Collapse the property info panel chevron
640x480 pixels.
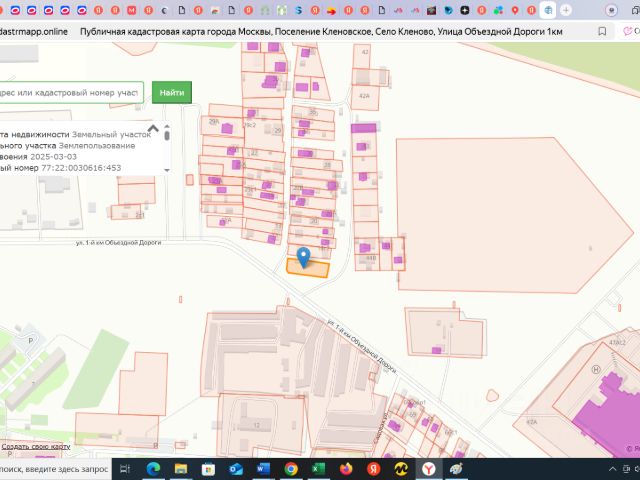pyautogui.click(x=154, y=128)
